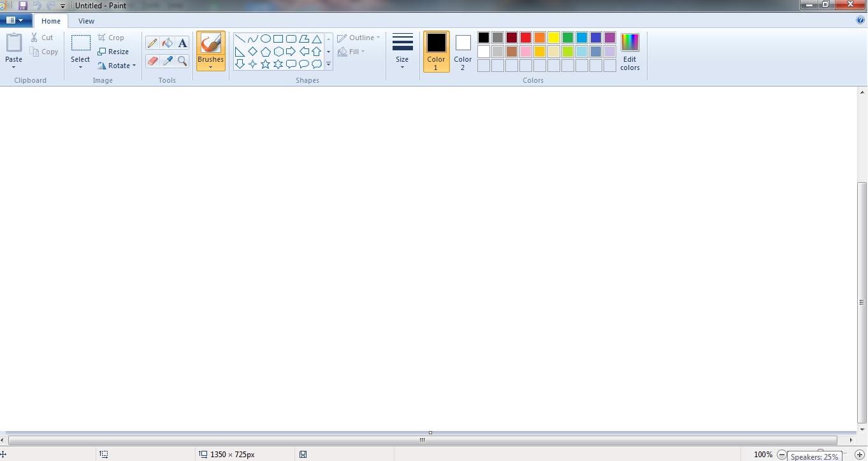Image resolution: width=868 pixels, height=461 pixels.
Task: Select the Oval shape
Action: (266, 39)
